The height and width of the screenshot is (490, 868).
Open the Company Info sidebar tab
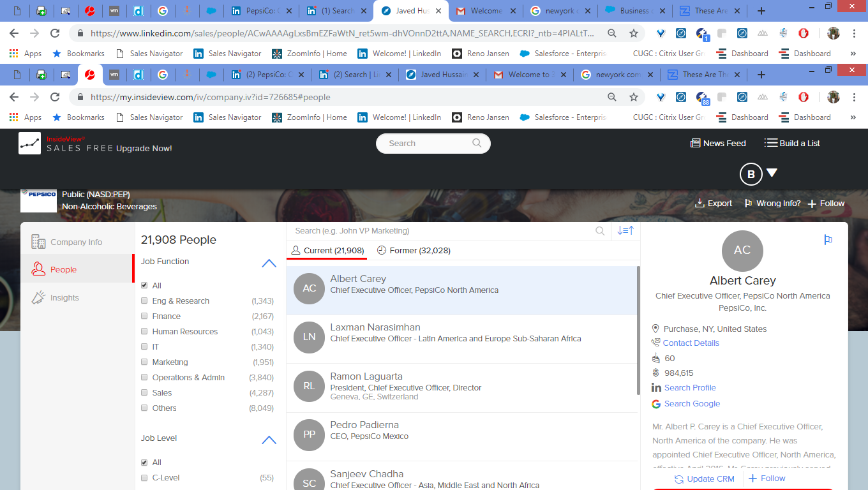coord(76,242)
